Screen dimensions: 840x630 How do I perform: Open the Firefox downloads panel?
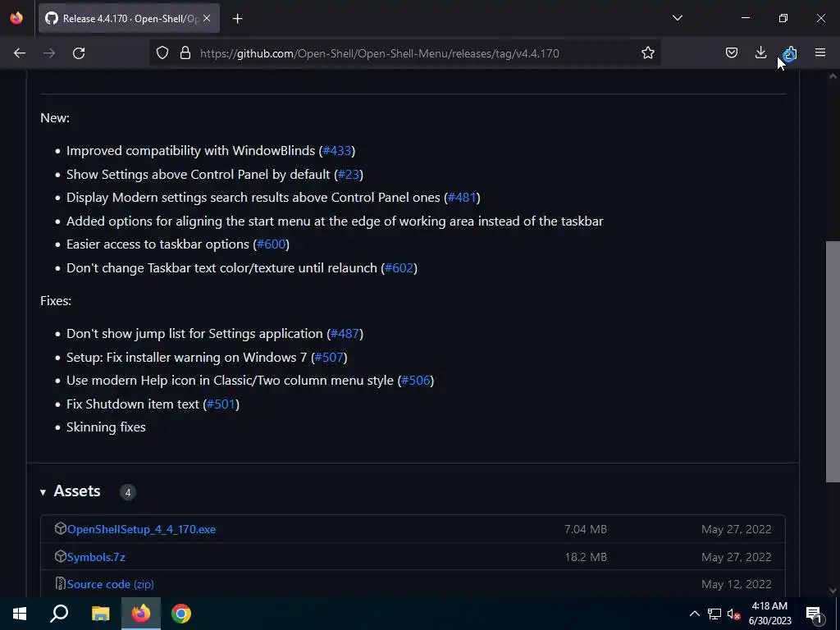click(x=760, y=52)
